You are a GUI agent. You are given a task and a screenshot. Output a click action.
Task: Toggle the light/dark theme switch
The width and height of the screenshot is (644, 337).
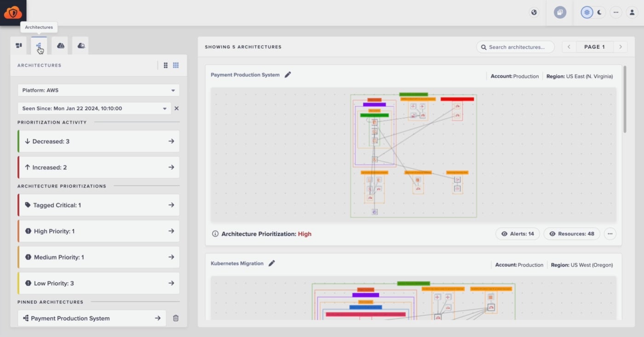(x=593, y=12)
